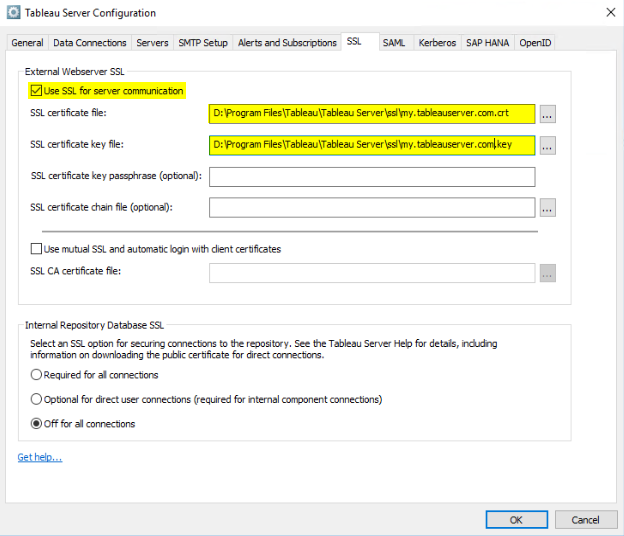Switch to Alerts and Subscriptions tab

287,43
